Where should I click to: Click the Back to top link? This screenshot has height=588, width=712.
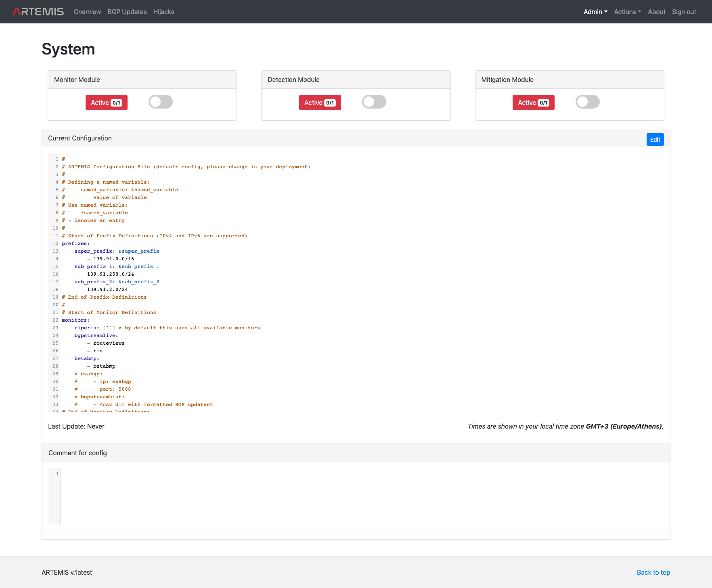(653, 572)
